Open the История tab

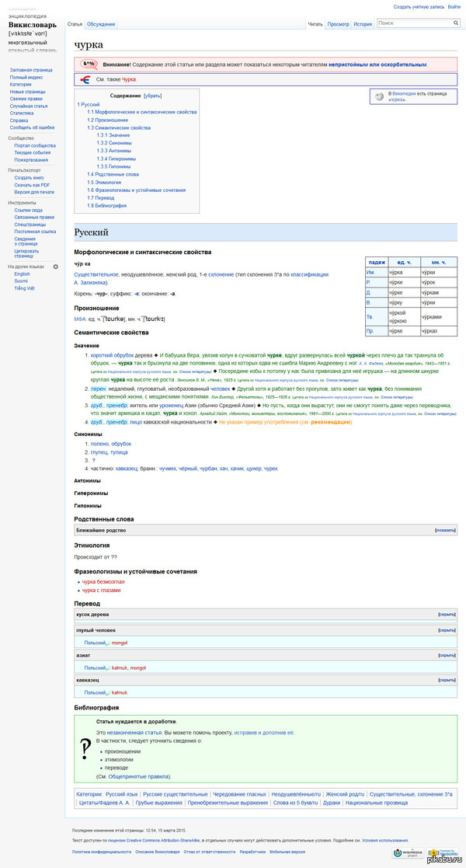coord(363,24)
